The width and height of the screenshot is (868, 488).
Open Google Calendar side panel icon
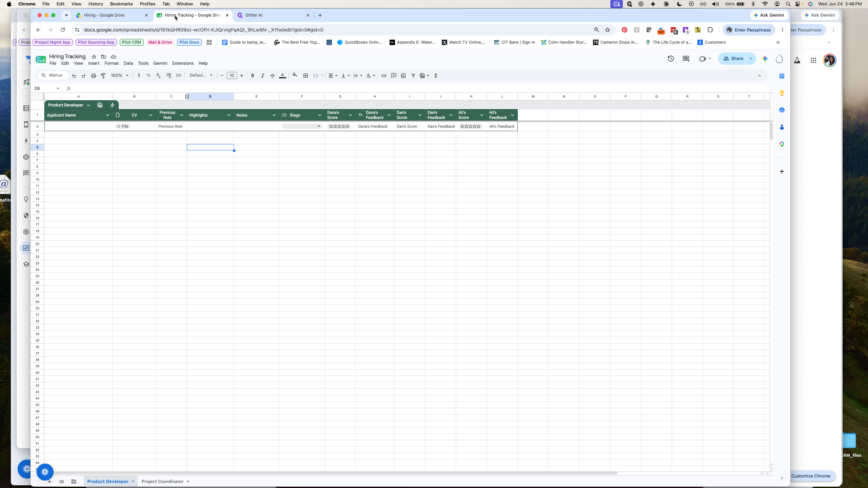782,76
